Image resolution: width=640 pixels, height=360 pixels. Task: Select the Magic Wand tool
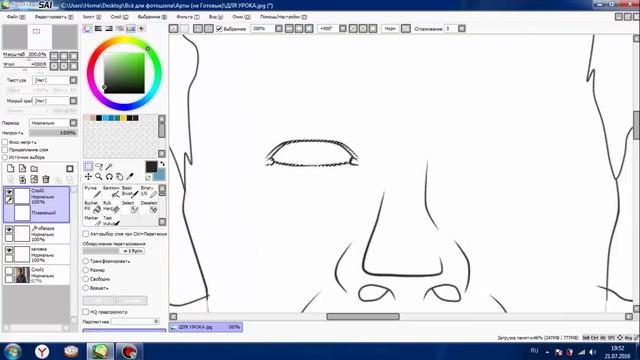[x=109, y=167]
